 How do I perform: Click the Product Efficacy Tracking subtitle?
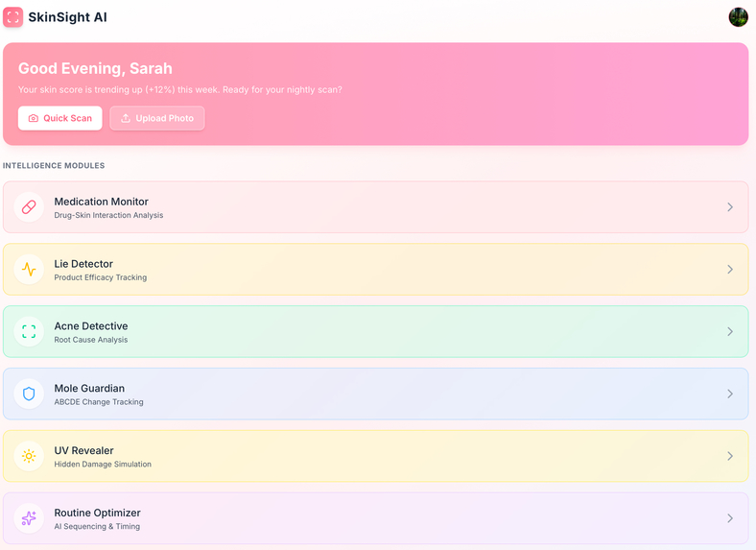click(x=101, y=277)
